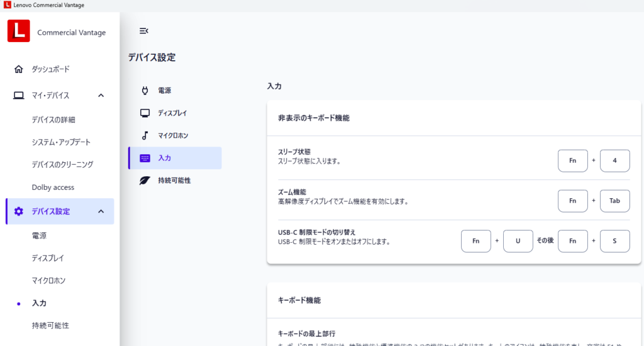Screen dimensions: 644x346
Task: Click the Lenovo Commercial Vantage logo
Action: point(19,31)
